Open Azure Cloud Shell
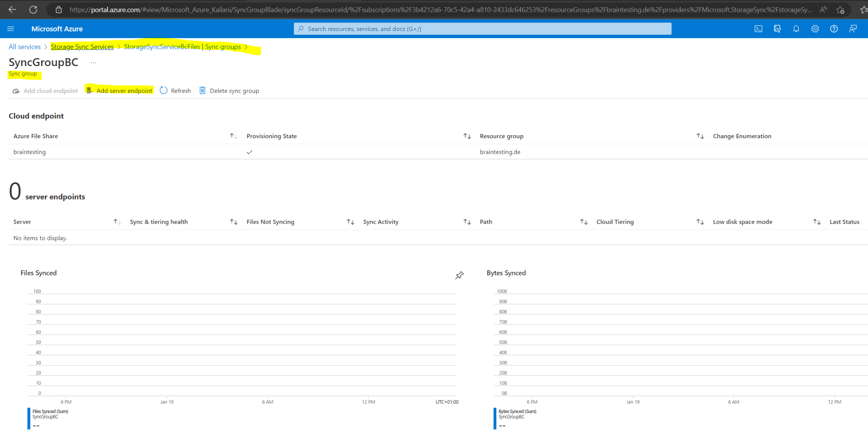The height and width of the screenshot is (441, 868). pyautogui.click(x=758, y=28)
